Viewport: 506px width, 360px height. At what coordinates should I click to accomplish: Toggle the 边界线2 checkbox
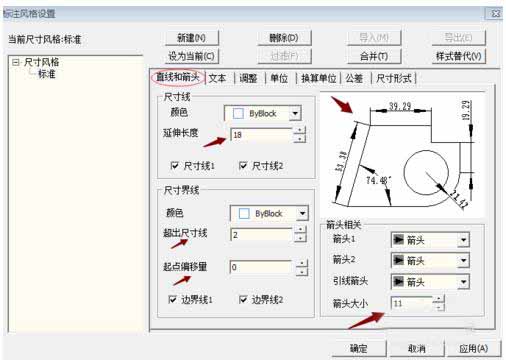point(243,299)
